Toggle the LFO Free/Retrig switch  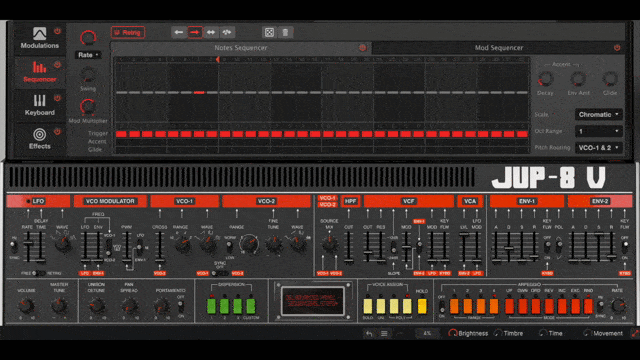(39, 273)
